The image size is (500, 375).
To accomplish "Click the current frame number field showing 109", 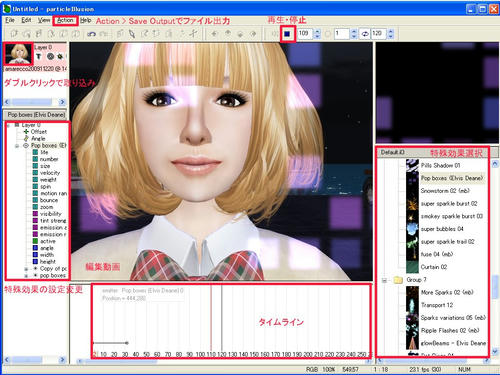I will pyautogui.click(x=305, y=34).
